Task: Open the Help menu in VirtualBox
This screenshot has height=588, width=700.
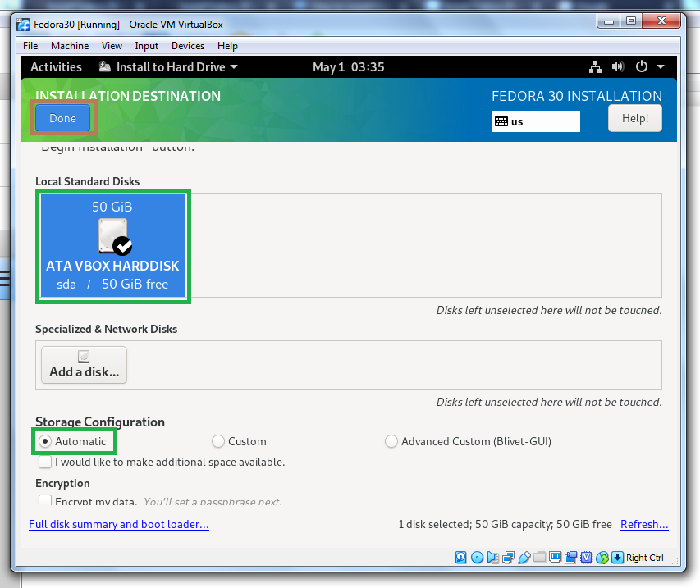Action: tap(227, 46)
